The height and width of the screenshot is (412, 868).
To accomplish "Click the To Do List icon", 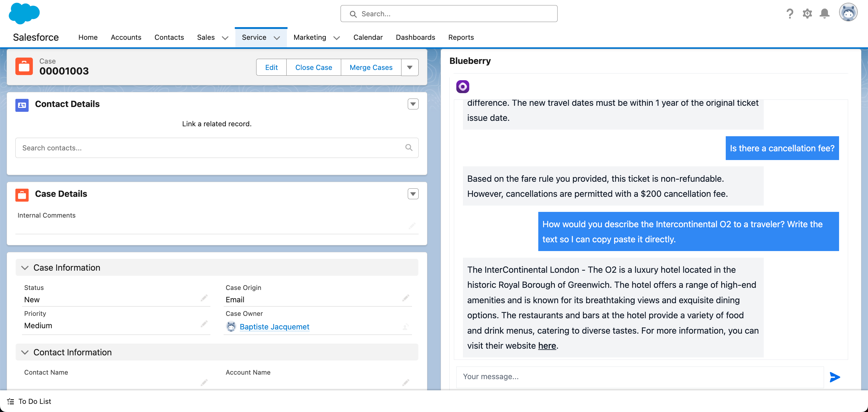I will [x=11, y=401].
